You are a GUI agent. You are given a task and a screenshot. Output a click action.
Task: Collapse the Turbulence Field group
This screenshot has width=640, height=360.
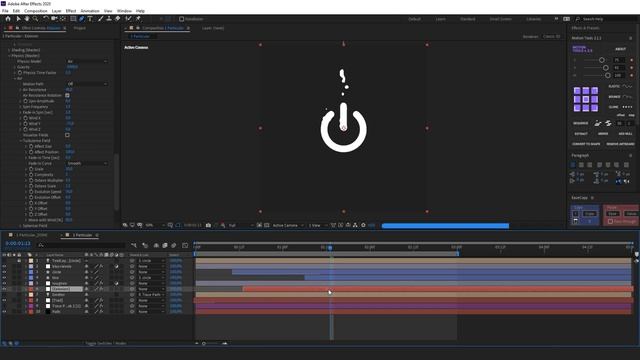(x=20, y=140)
